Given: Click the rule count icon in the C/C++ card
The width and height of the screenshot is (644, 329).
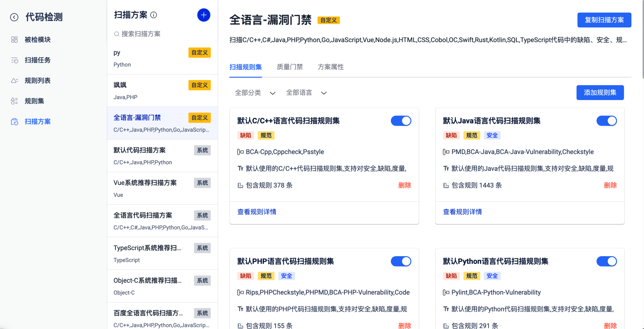Looking at the screenshot, I should [240, 185].
